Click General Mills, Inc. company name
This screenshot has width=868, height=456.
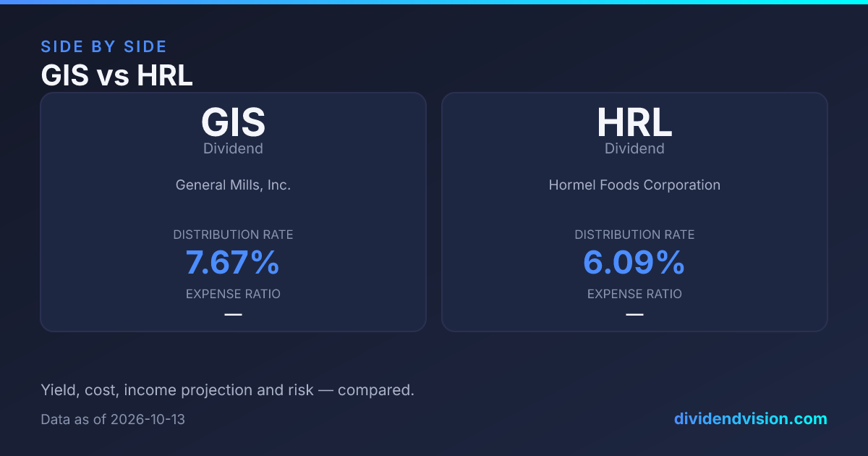click(x=233, y=185)
